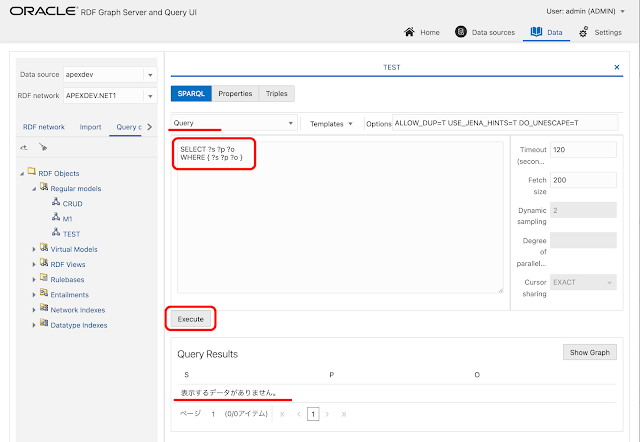Open the User admin menu arrow
640x442 pixels.
622,11
